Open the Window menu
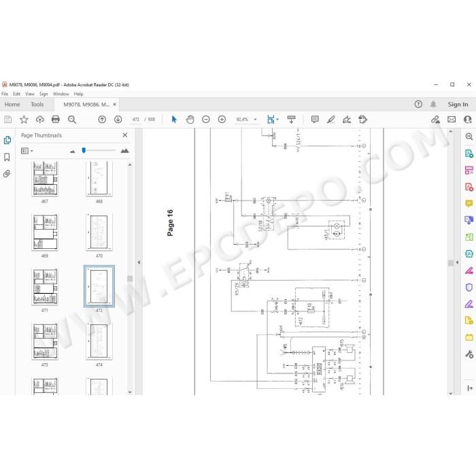The height and width of the screenshot is (476, 476). (61, 94)
